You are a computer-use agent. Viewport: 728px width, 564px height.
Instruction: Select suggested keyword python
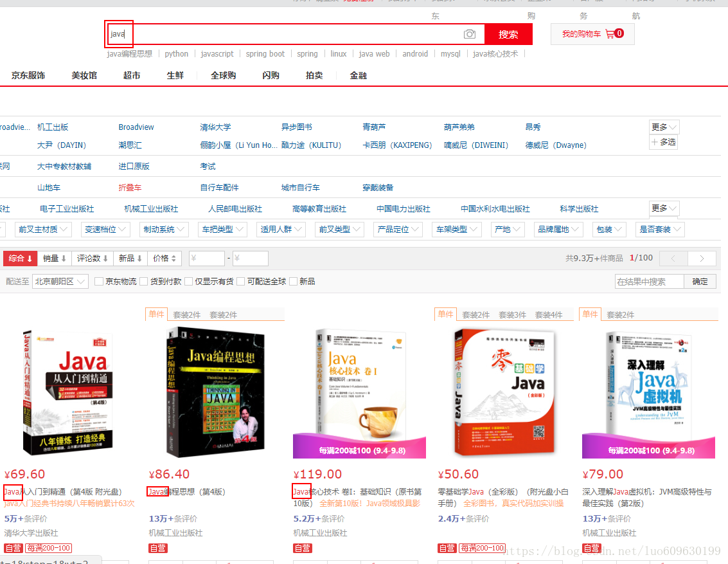click(x=177, y=54)
